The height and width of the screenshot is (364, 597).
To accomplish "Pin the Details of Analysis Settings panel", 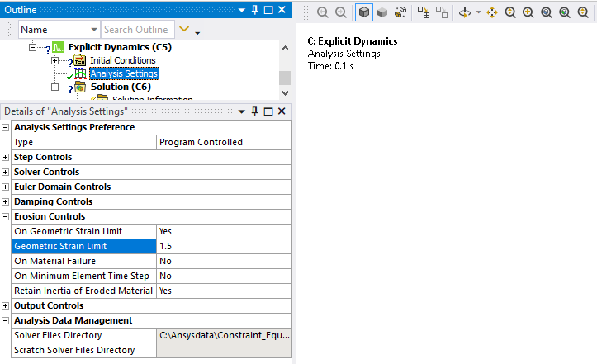I will click(254, 111).
